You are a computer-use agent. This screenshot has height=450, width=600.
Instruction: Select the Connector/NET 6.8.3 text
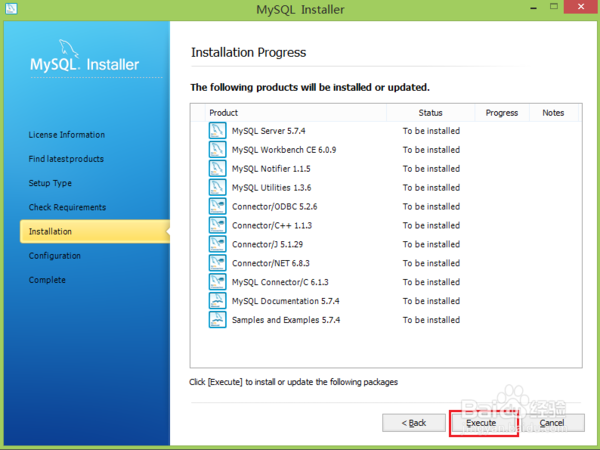click(x=271, y=263)
